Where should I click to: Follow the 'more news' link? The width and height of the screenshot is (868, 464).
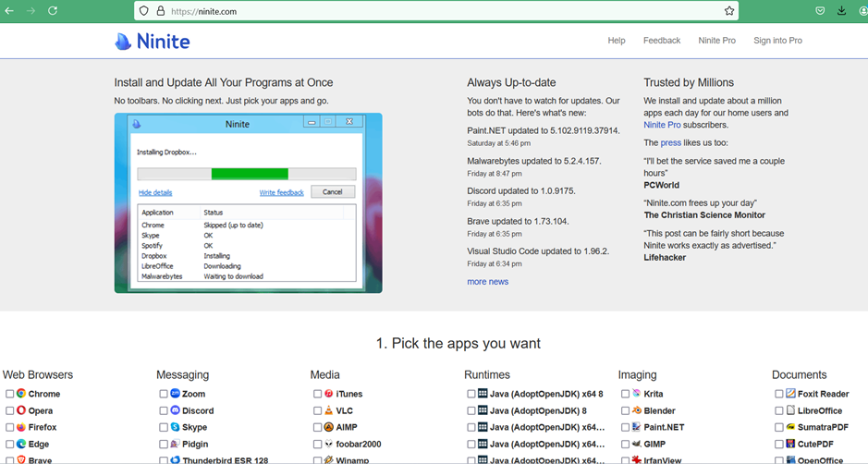click(x=487, y=281)
